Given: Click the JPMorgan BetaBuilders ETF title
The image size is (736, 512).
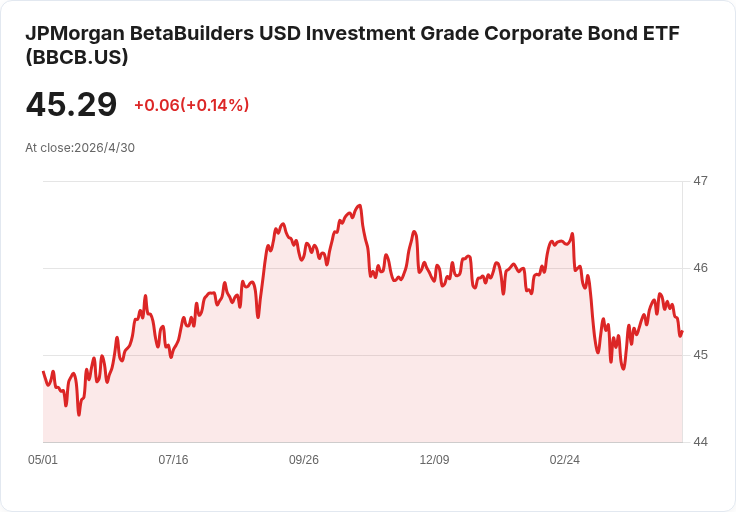Looking at the screenshot, I should coord(353,45).
